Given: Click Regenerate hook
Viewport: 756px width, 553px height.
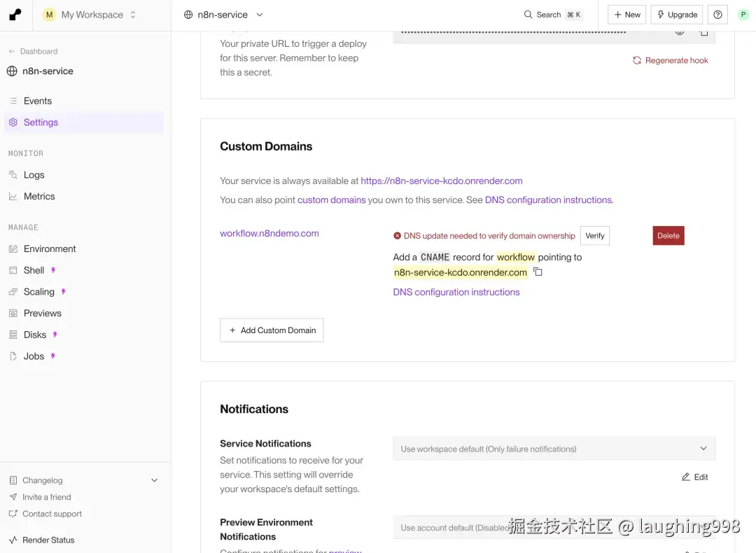Looking at the screenshot, I should click(670, 60).
